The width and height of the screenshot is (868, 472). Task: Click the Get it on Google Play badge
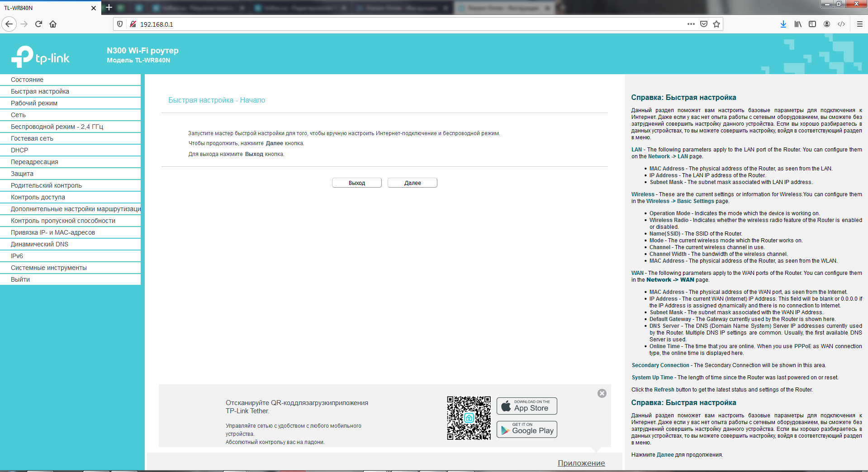click(527, 429)
